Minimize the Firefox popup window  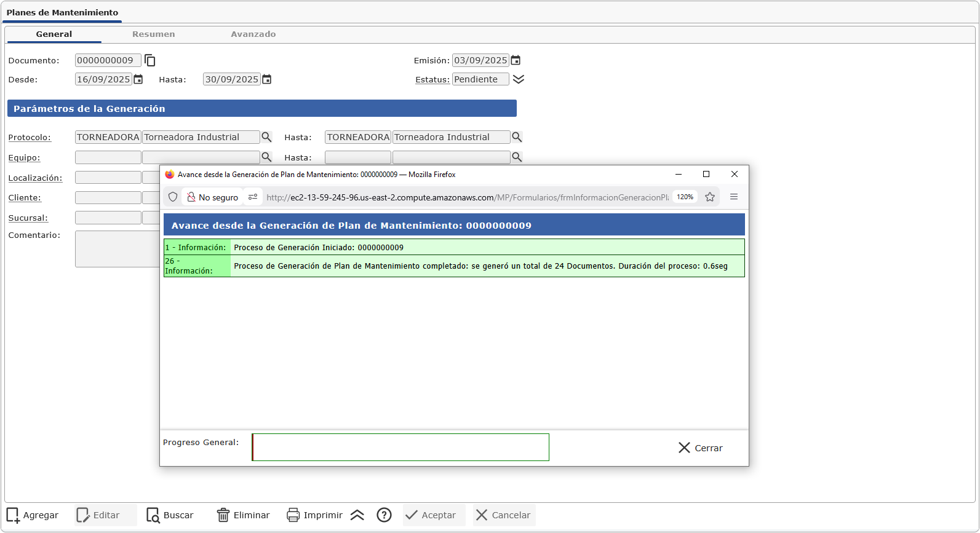tap(679, 175)
